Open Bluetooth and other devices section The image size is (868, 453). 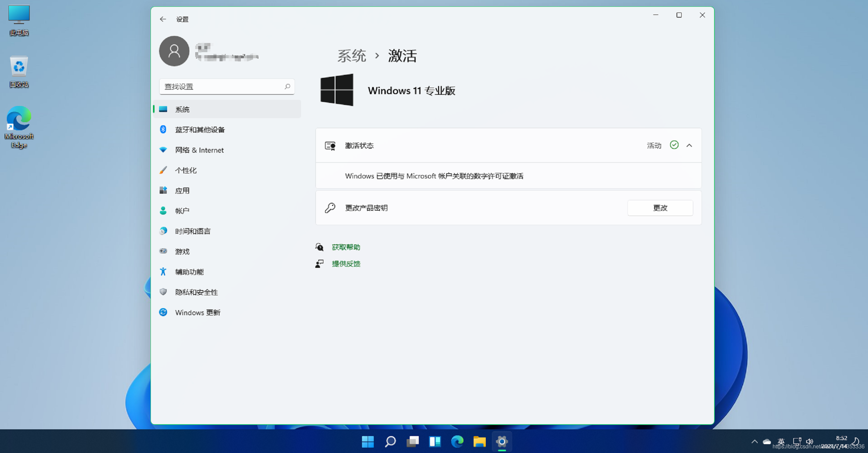[x=200, y=130]
